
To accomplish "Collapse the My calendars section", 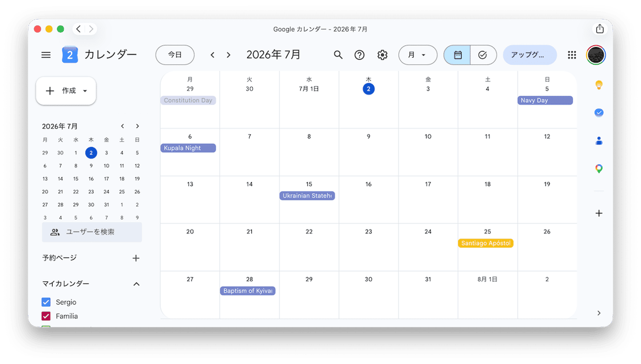I will tap(137, 284).
